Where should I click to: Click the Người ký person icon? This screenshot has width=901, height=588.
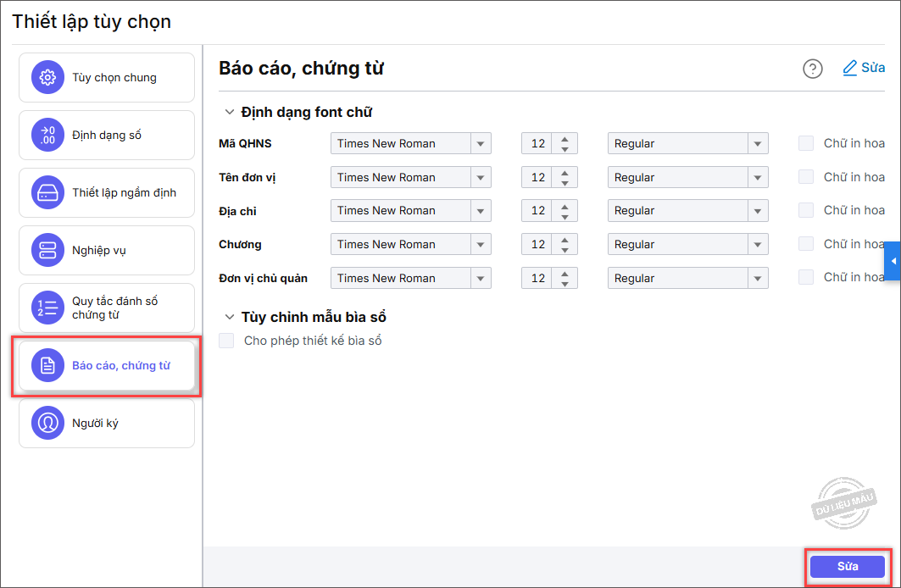[47, 423]
